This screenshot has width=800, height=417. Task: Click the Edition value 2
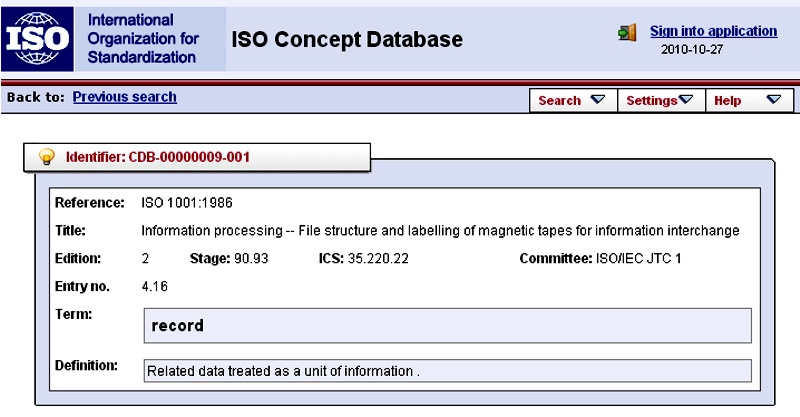[x=145, y=259]
